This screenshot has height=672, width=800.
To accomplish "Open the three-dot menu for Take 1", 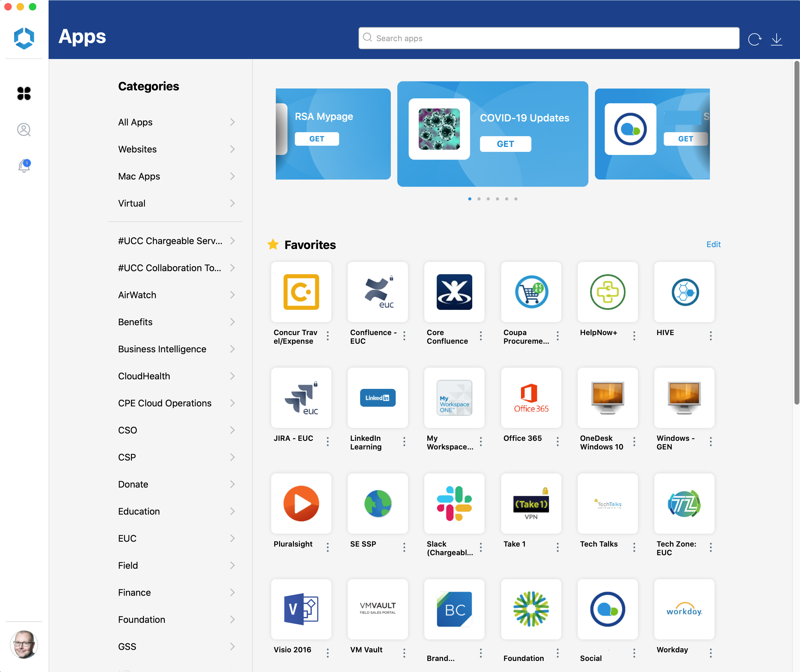I will tap(557, 547).
